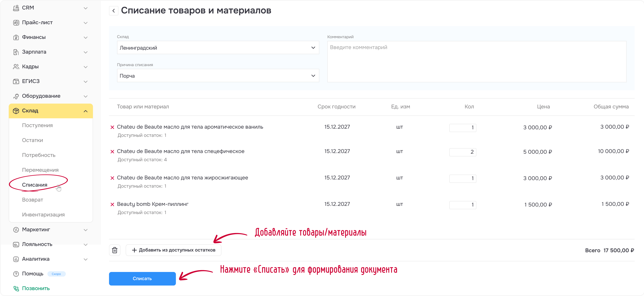Click the back arrow next to the page title
The width and height of the screenshot is (644, 296).
114,11
